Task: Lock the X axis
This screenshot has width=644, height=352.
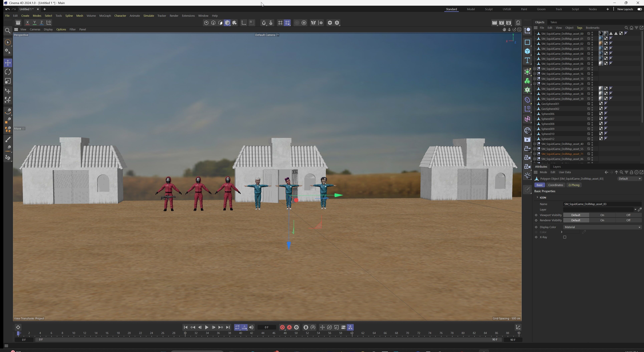Action: (28, 23)
